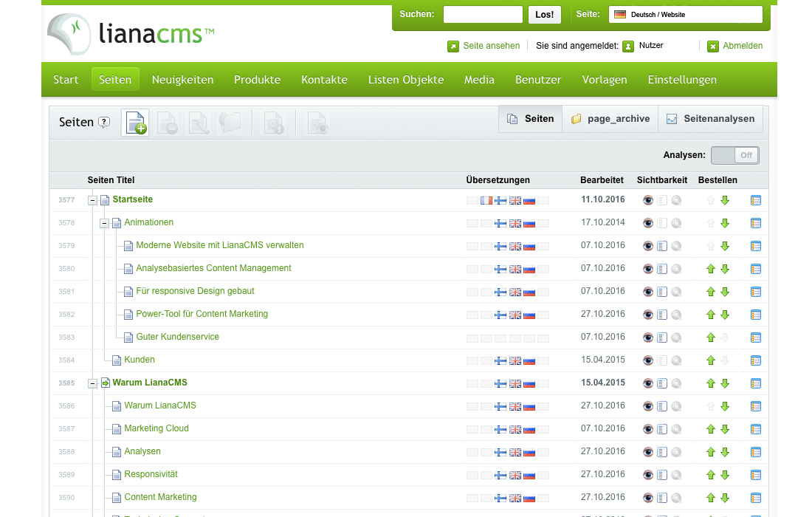Open the Kontakte menu
812x517 pixels.
(x=324, y=79)
